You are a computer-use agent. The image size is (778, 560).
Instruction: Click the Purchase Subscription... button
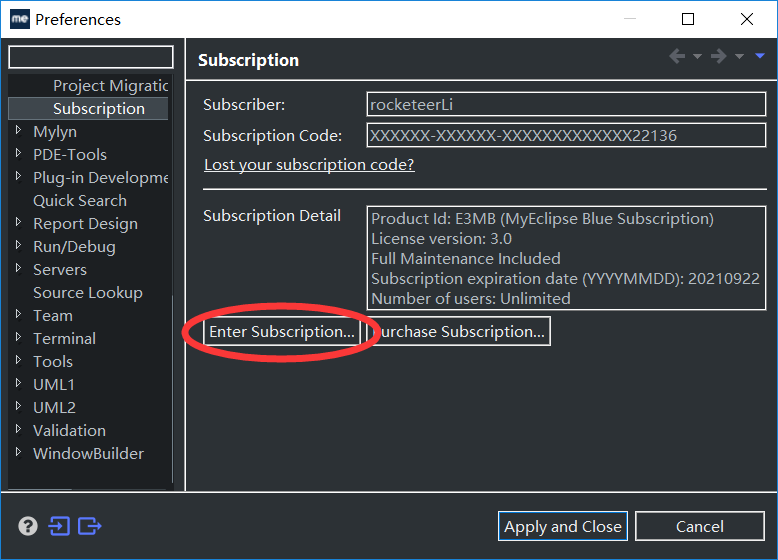(459, 331)
